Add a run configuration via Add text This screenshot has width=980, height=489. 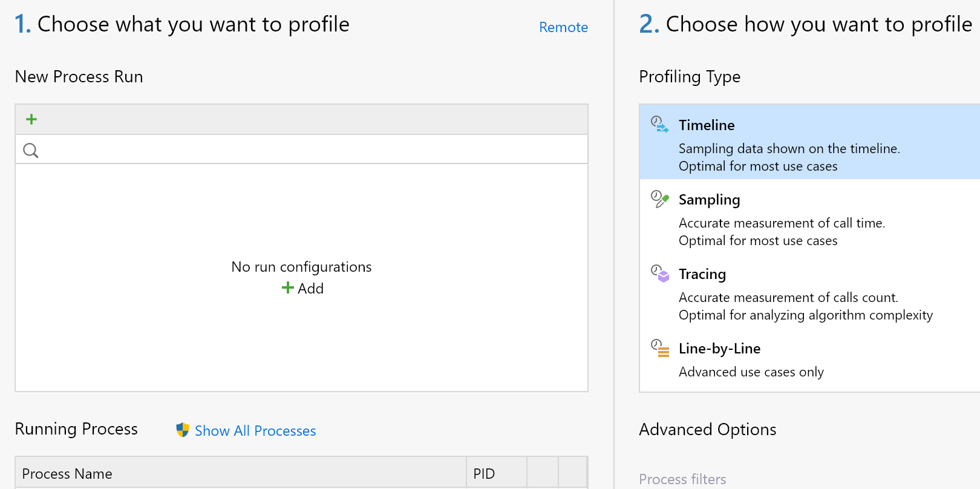311,289
